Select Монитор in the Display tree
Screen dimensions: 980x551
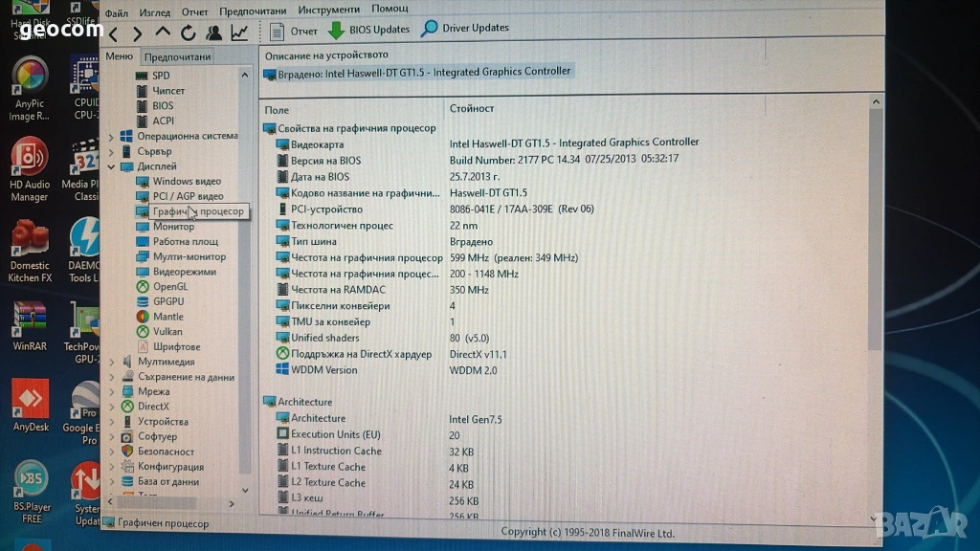tap(173, 227)
